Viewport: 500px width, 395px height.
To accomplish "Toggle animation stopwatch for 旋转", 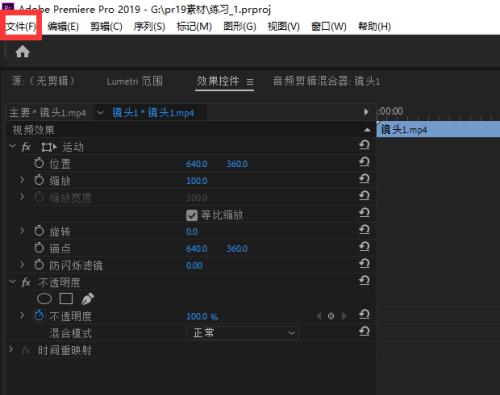I will click(39, 231).
